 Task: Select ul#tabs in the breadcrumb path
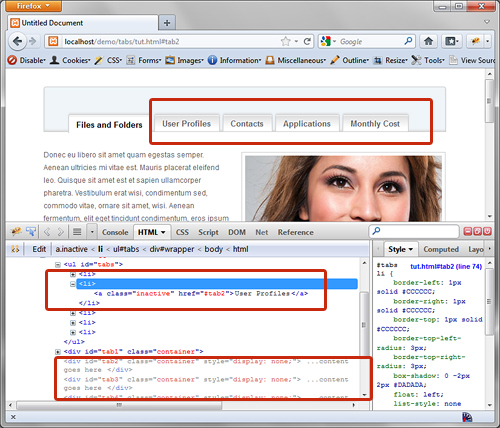point(126,249)
